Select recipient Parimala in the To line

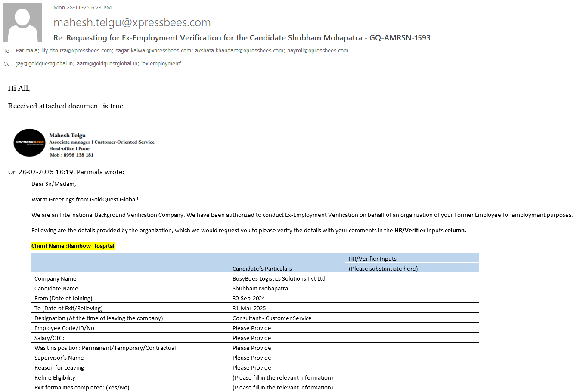pyautogui.click(x=27, y=51)
